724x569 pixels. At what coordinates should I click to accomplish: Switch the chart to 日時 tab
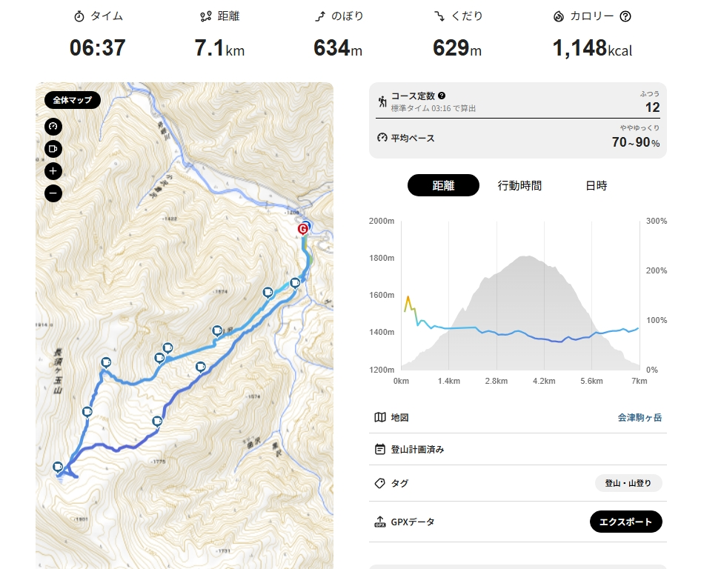[x=596, y=186]
